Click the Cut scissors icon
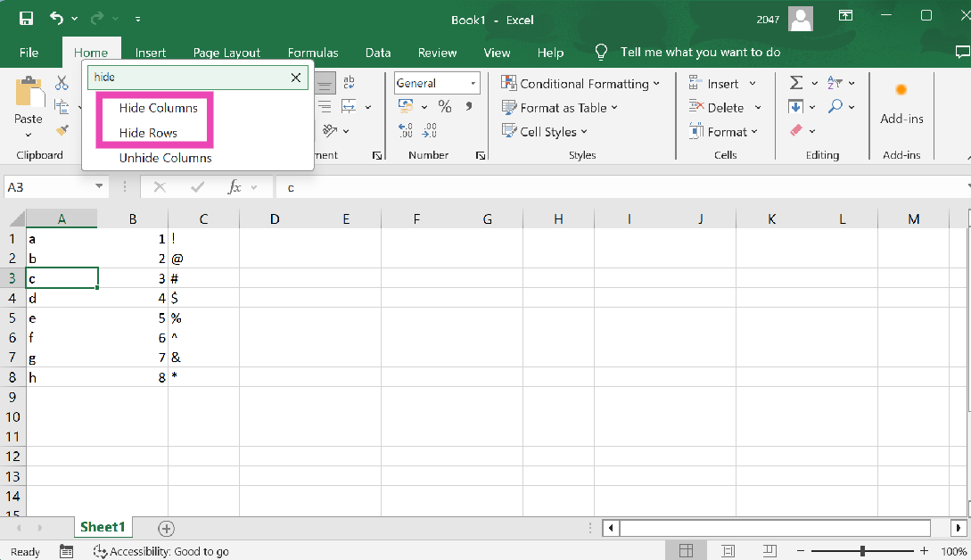Viewport: 971px width, 560px height. (62, 83)
